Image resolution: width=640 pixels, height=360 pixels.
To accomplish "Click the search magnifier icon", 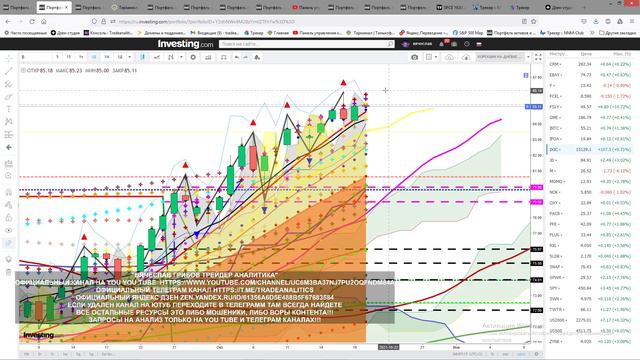I will tap(390, 44).
